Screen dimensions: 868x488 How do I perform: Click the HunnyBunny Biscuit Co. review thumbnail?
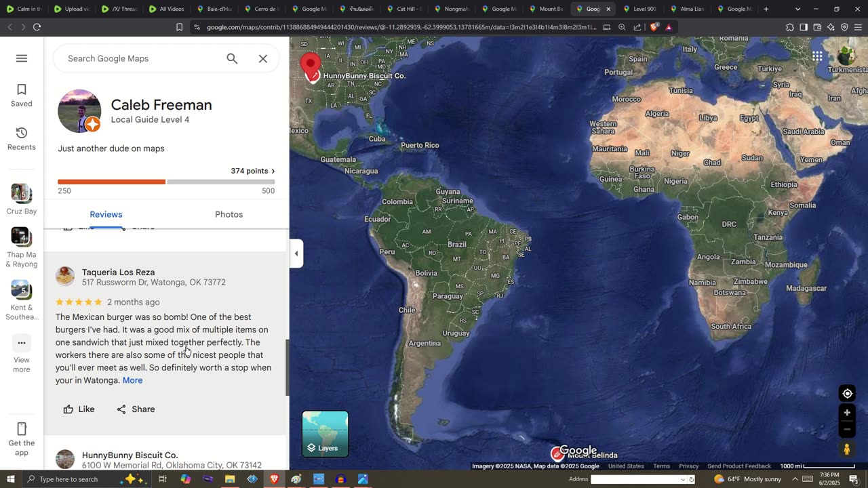coord(65,459)
